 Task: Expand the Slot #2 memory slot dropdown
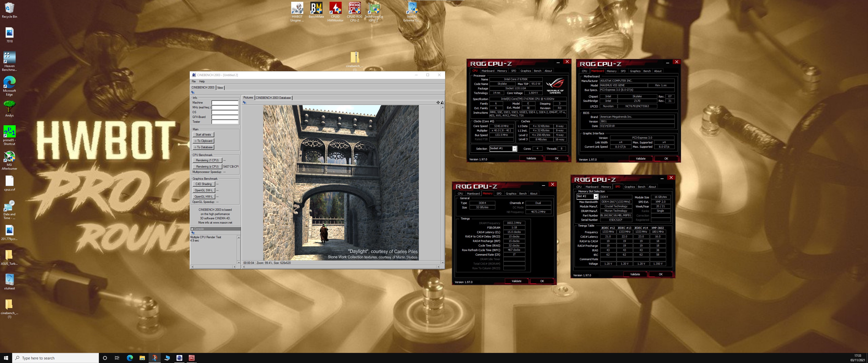click(595, 196)
